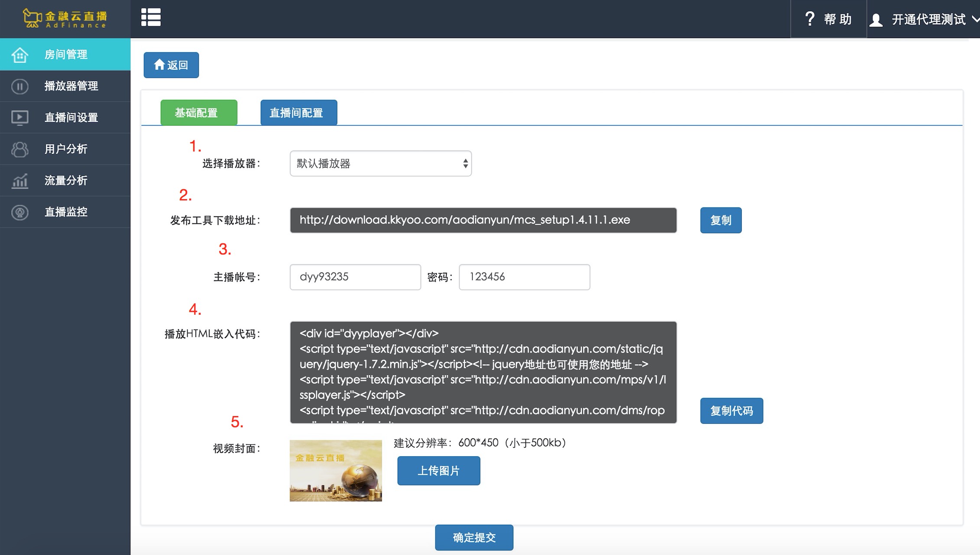Screen dimensions: 980x555
Task: Toggle the sidebar list menu icon
Action: coord(151,17)
